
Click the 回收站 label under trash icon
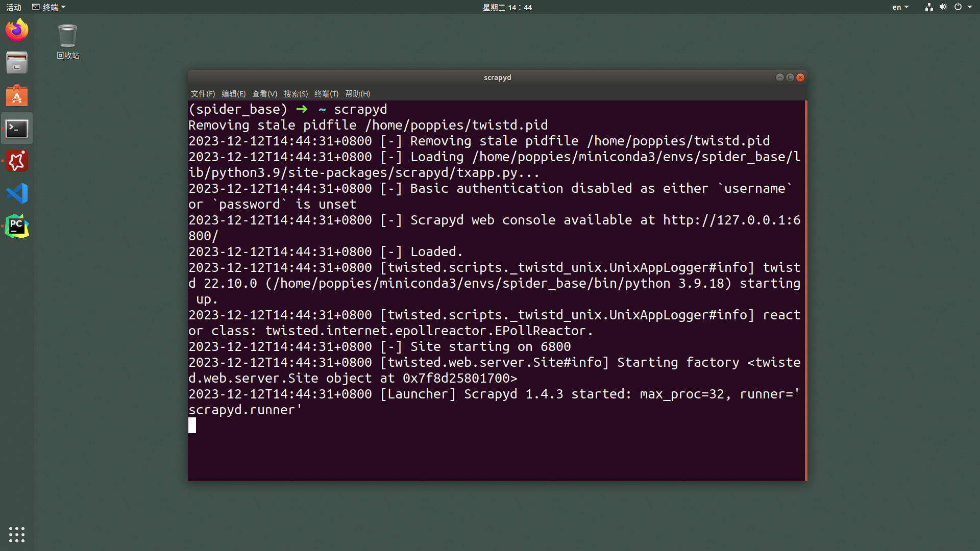pyautogui.click(x=68, y=56)
